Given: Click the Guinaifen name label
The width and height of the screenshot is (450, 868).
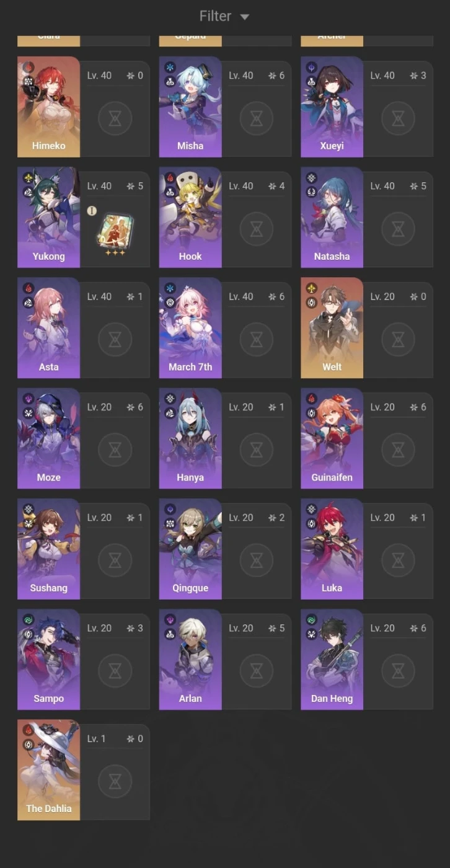Looking at the screenshot, I should [332, 477].
